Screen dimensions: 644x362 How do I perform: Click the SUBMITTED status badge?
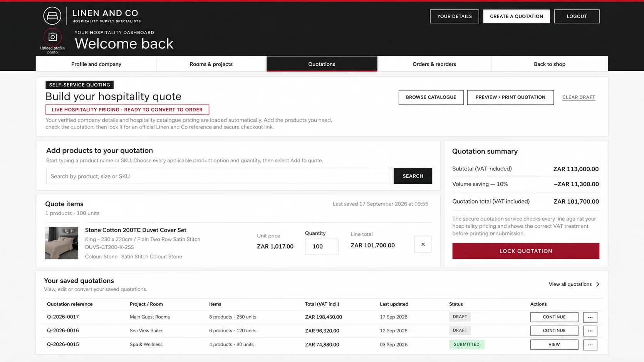coord(466,344)
